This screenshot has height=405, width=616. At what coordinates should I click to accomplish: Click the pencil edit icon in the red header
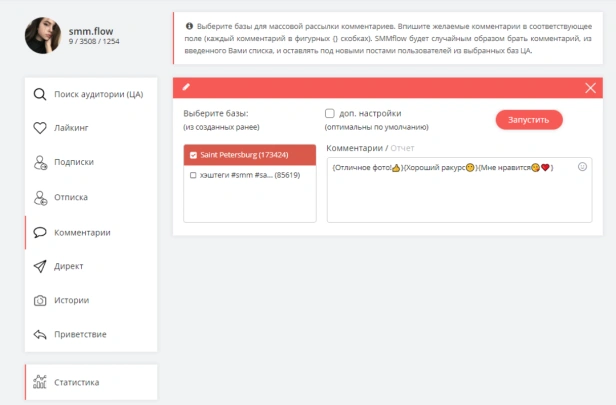click(186, 87)
